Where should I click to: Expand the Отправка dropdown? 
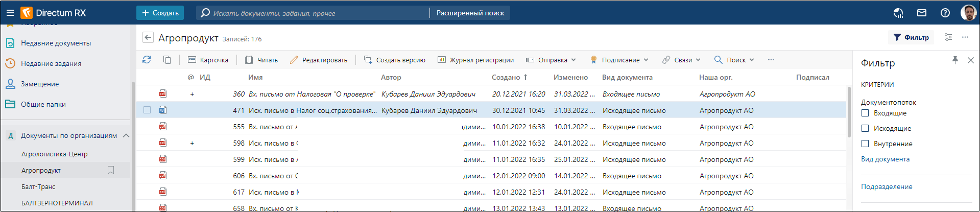(x=551, y=60)
